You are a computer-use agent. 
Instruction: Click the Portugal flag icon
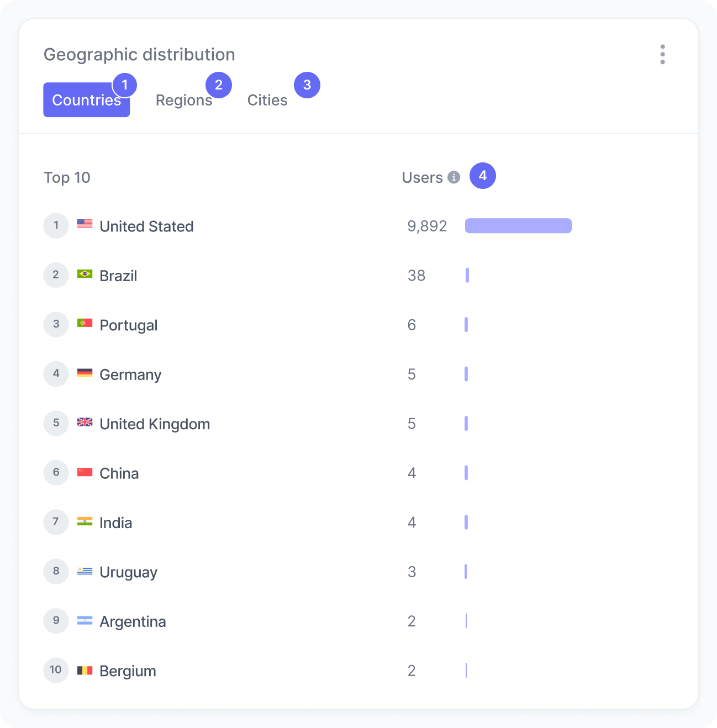click(x=85, y=323)
